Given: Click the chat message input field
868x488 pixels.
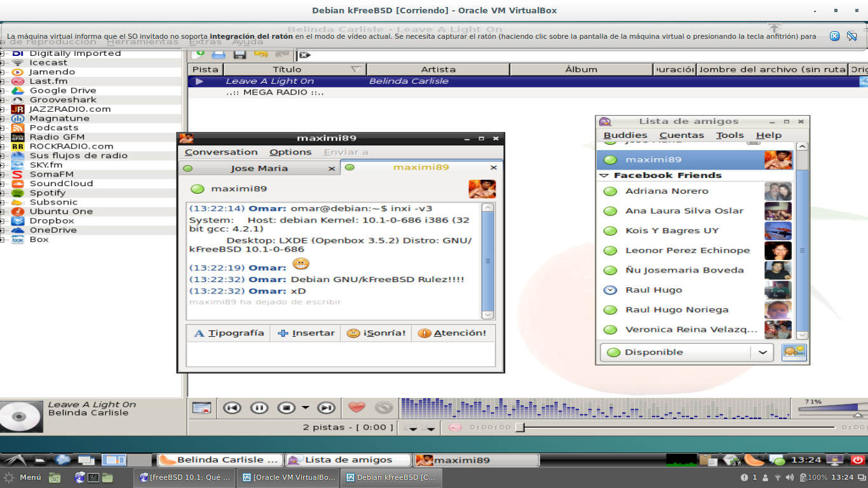Looking at the screenshot, I should (x=341, y=354).
